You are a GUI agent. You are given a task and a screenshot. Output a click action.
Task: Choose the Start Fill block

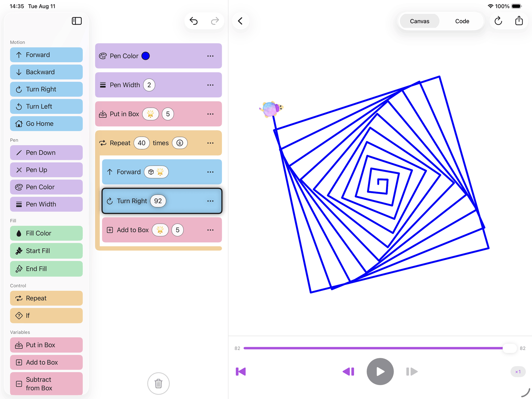pyautogui.click(x=46, y=251)
